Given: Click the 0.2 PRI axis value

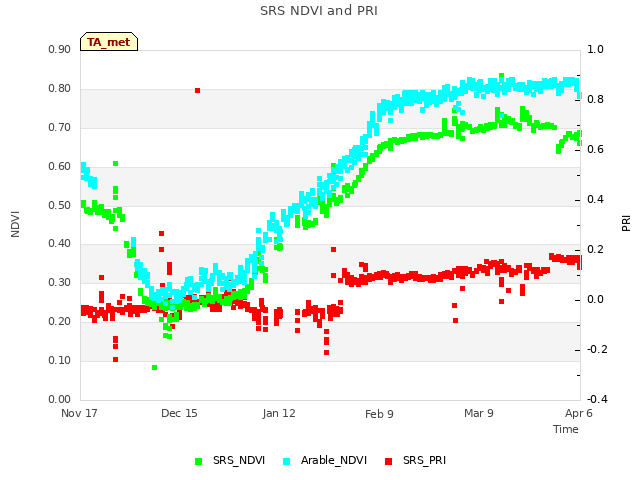Looking at the screenshot, I should [x=595, y=249].
